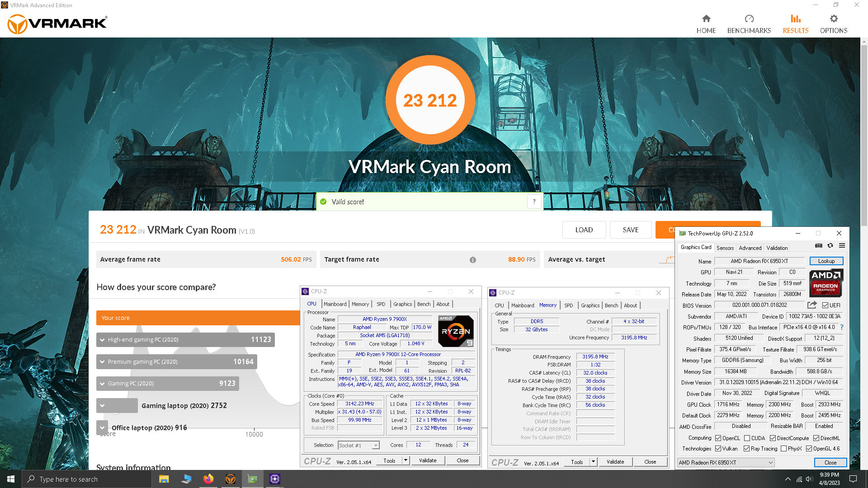
Task: Open the GPU-Z hamburger menu
Action: [842, 246]
